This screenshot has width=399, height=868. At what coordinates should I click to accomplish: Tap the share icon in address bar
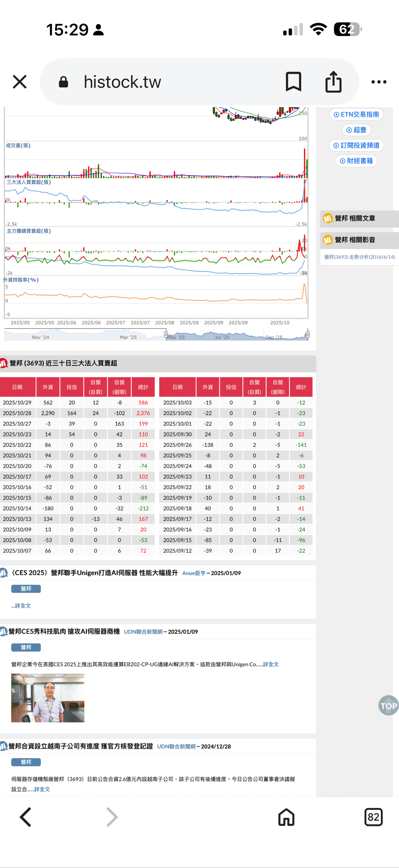pos(333,82)
